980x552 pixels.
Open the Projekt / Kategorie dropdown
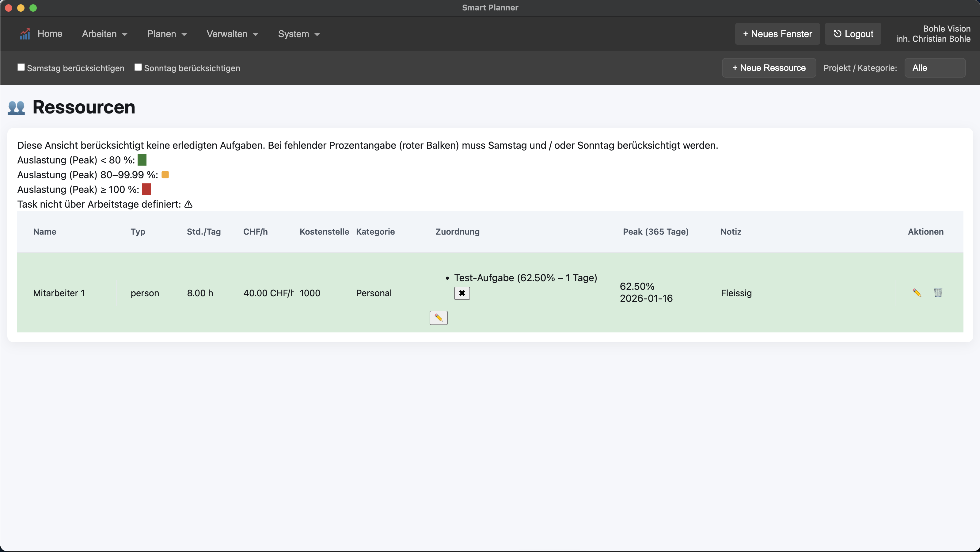pos(934,68)
